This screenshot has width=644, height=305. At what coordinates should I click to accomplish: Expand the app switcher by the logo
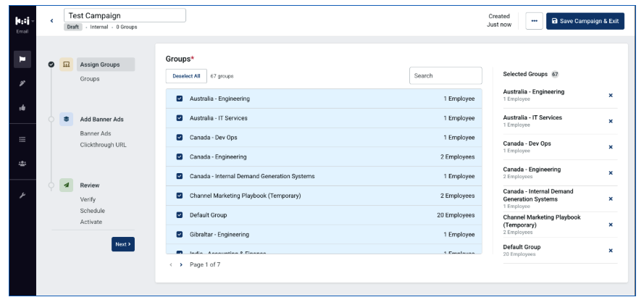coord(33,20)
